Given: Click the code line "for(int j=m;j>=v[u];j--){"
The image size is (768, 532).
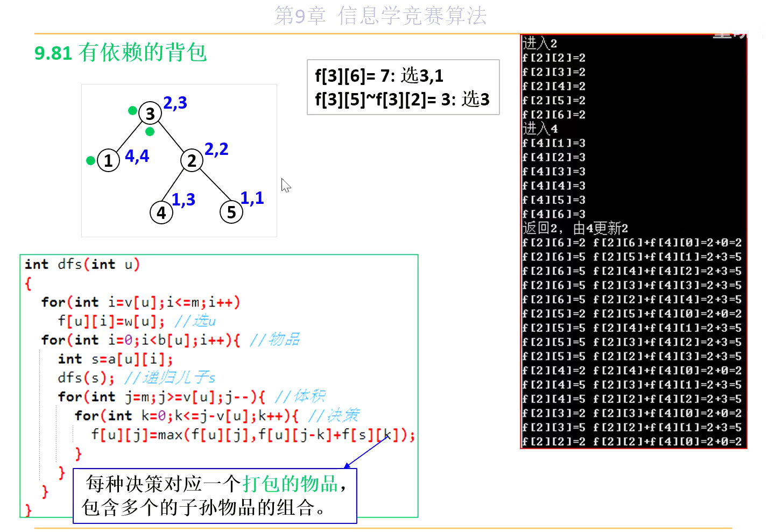Looking at the screenshot, I should click(162, 396).
